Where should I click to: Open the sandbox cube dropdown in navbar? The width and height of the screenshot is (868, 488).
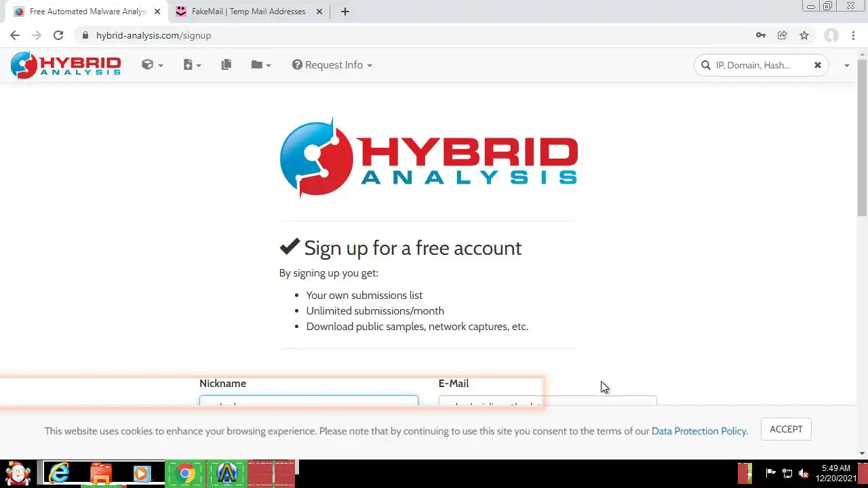tap(152, 65)
